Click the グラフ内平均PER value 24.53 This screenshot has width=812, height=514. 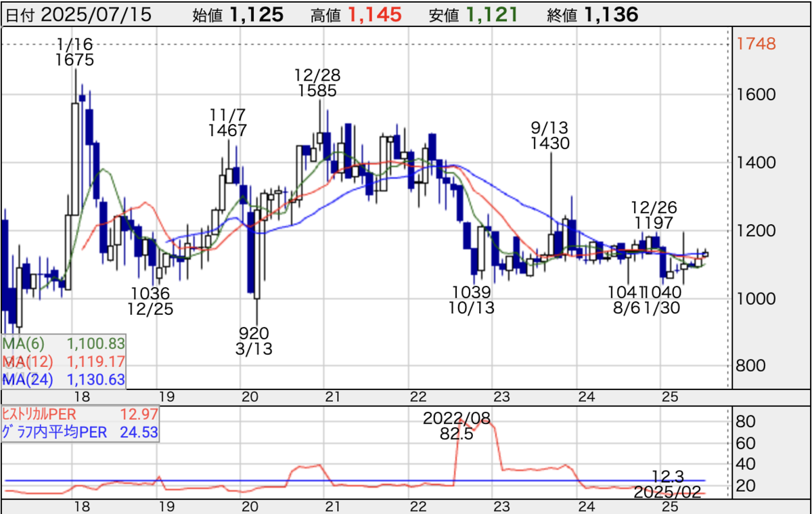(139, 431)
